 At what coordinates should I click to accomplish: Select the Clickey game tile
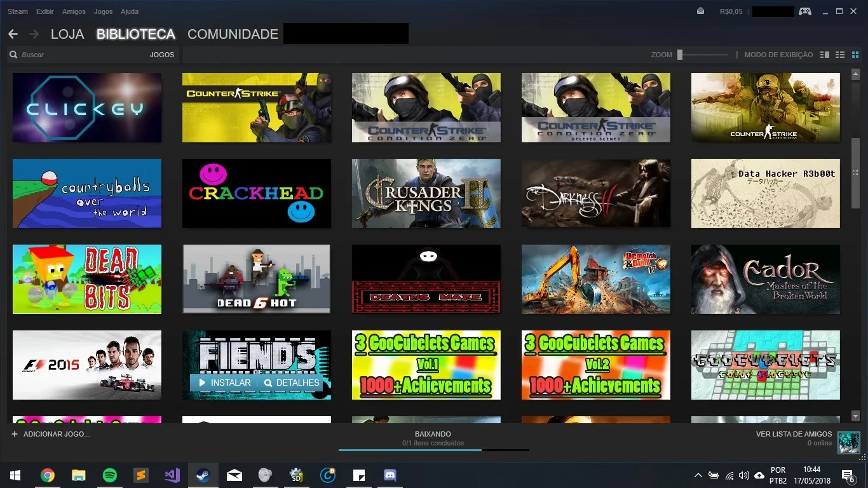click(x=87, y=107)
